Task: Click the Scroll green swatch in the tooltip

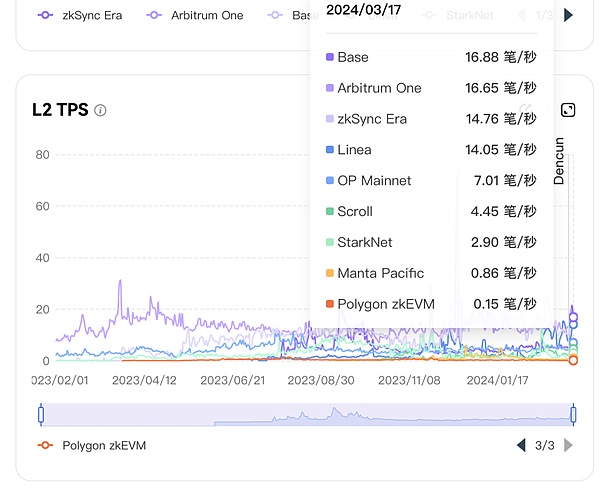Action: tap(330, 212)
